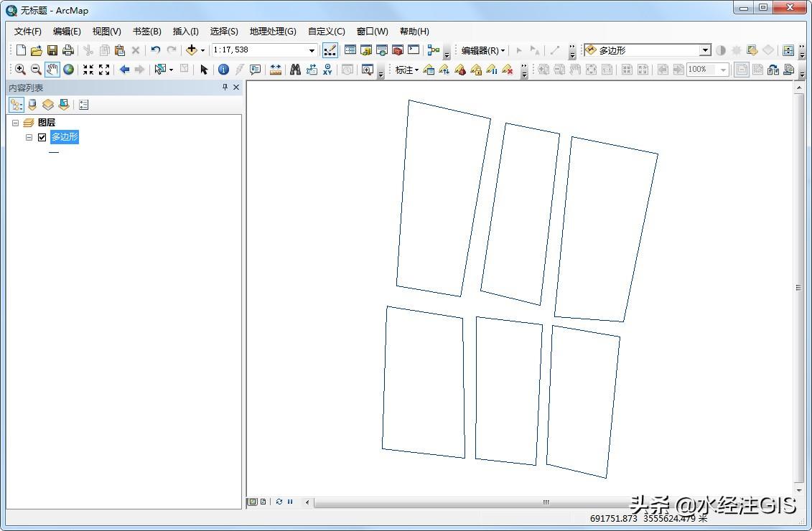812x531 pixels.
Task: Collapse the 图层 data frame node
Action: pyautogui.click(x=16, y=123)
